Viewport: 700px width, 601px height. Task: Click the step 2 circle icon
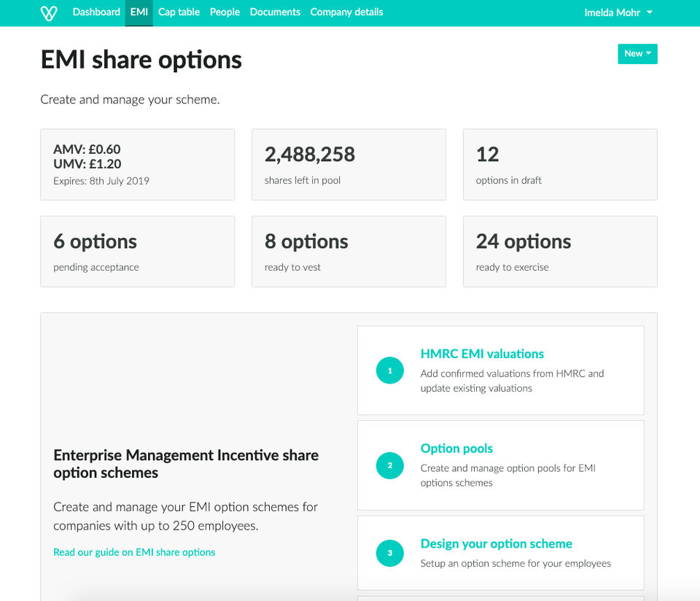coord(390,465)
